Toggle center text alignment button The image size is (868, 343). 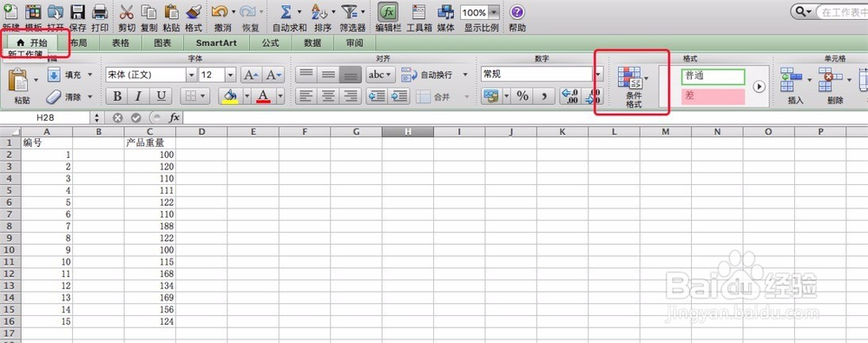point(329,96)
